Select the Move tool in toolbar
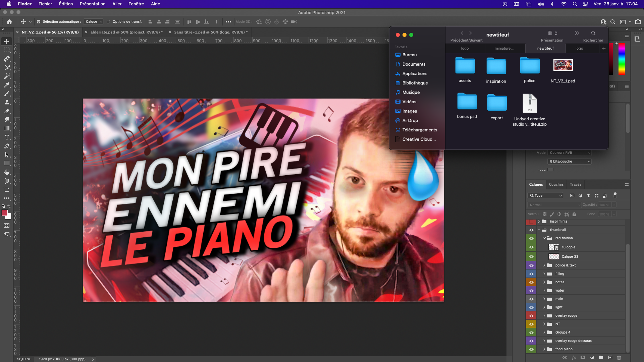 pos(7,41)
